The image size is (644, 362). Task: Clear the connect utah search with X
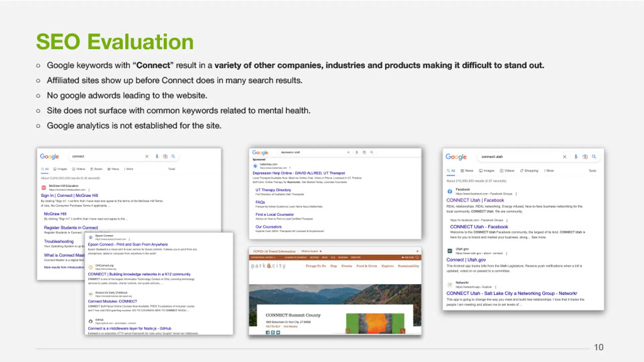tap(565, 157)
